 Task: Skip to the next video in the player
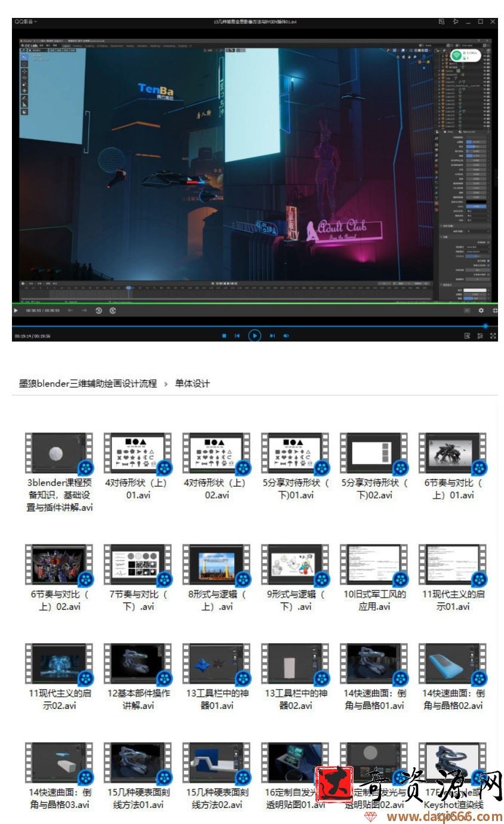click(x=272, y=336)
